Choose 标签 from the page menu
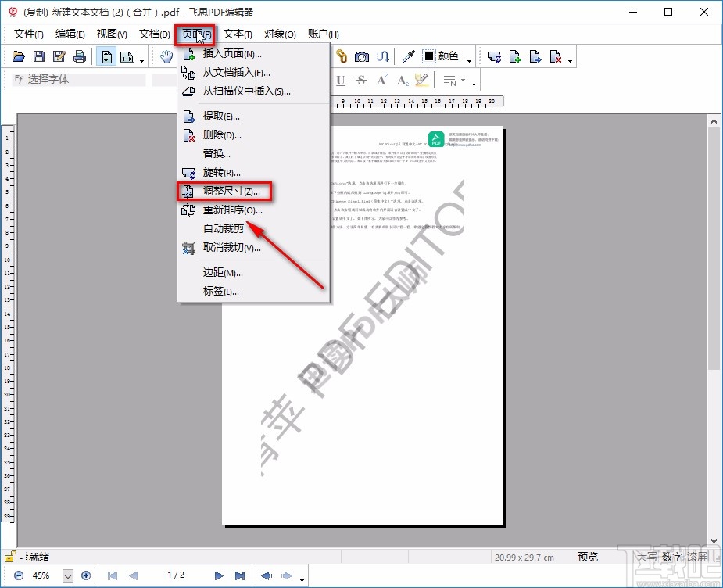The image size is (723, 588). [253, 292]
